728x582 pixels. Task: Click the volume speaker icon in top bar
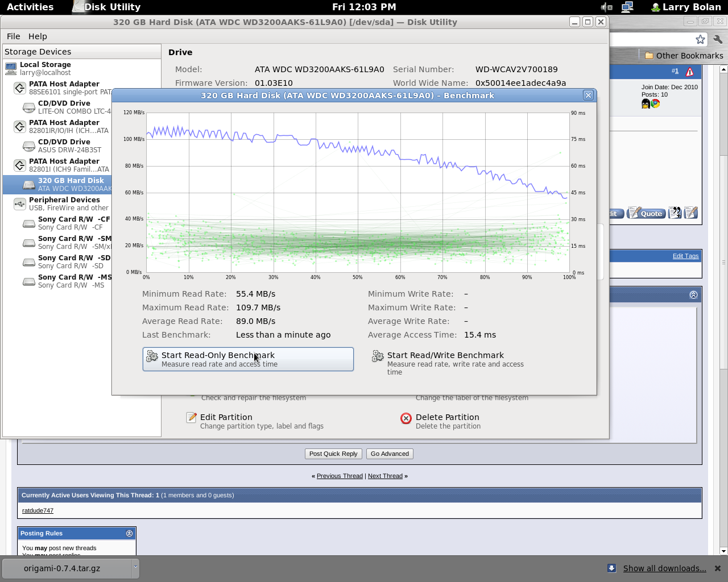(606, 7)
